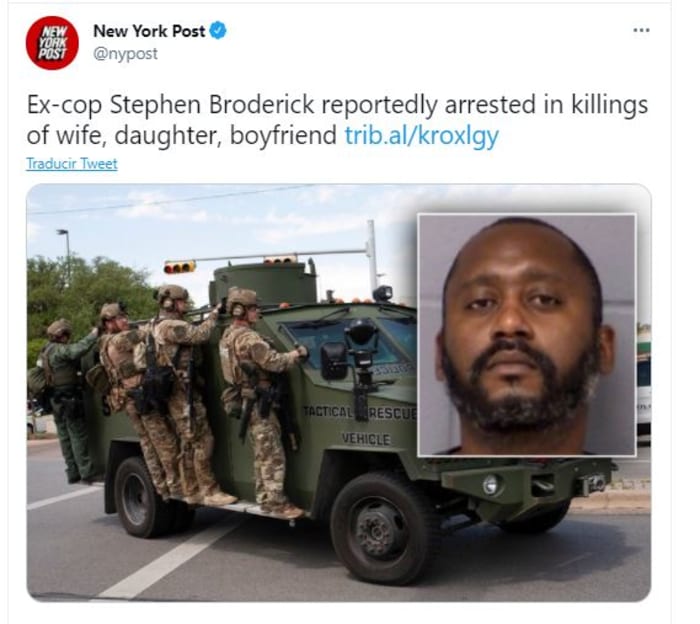Screen dimensions: 700x624
Task: Open the inset mugshot photo
Action: (x=526, y=335)
